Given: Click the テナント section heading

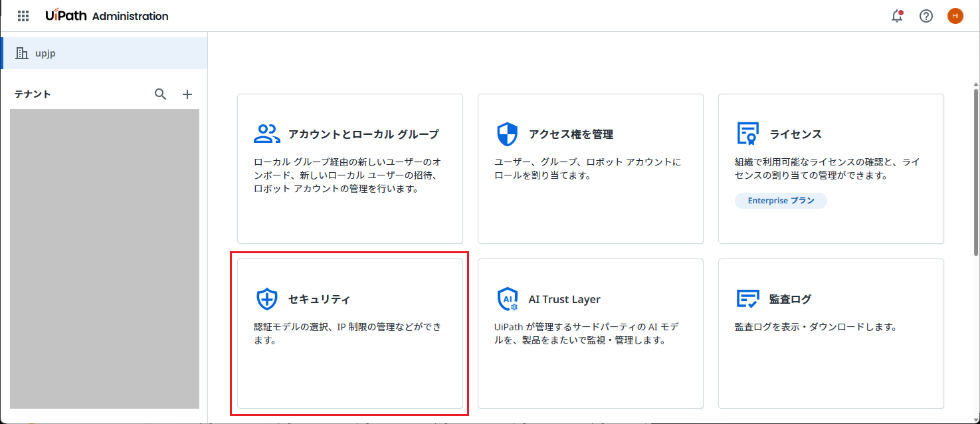Looking at the screenshot, I should pyautogui.click(x=33, y=94).
